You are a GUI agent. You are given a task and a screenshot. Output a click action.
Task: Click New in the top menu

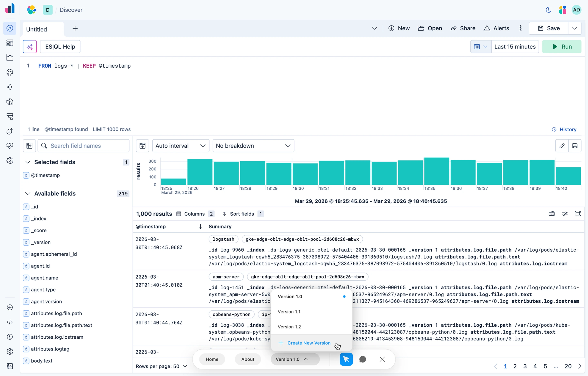[399, 28]
